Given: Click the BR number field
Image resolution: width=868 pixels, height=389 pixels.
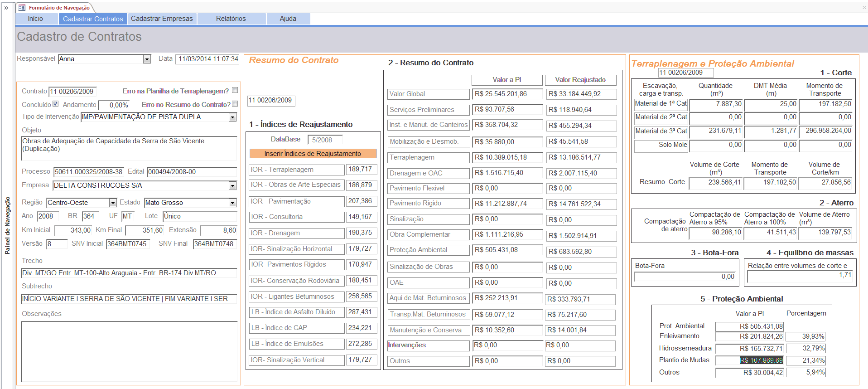Looking at the screenshot, I should pyautogui.click(x=90, y=216).
